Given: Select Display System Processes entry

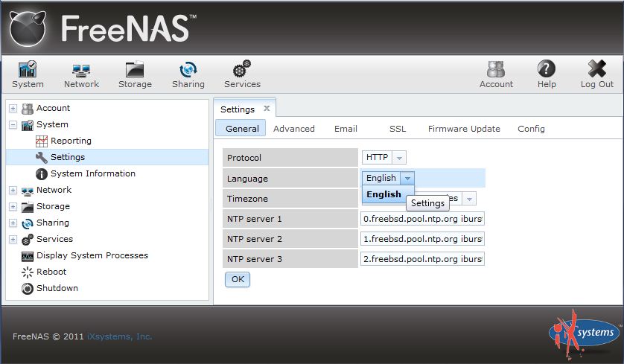Looking at the screenshot, I should tap(92, 255).
